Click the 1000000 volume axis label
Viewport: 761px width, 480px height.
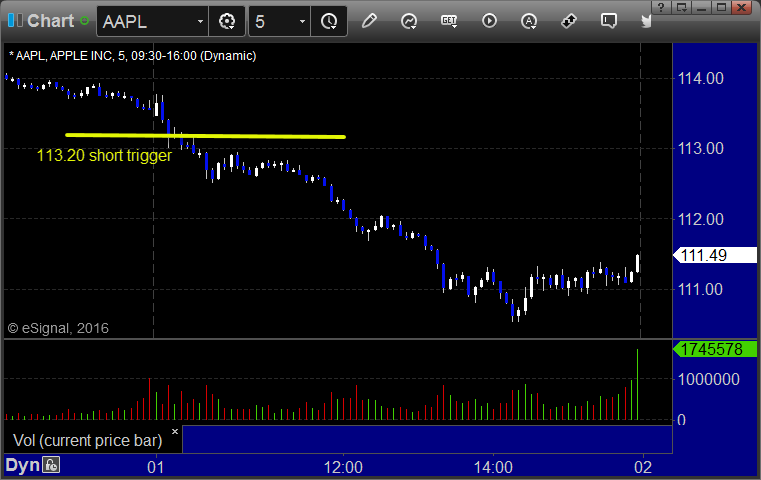coord(709,379)
